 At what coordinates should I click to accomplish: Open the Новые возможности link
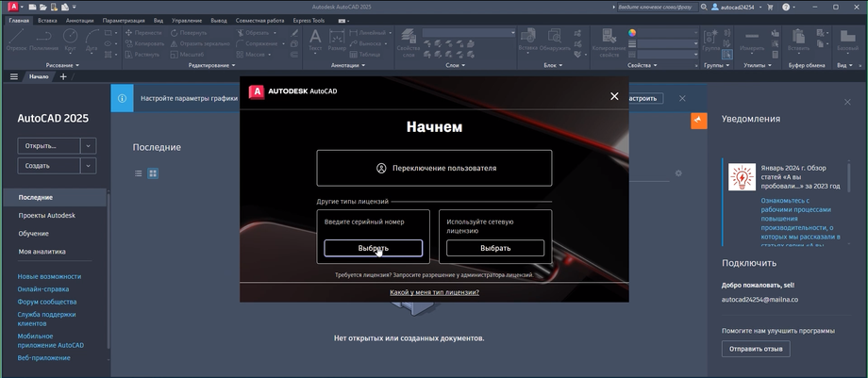tap(49, 276)
